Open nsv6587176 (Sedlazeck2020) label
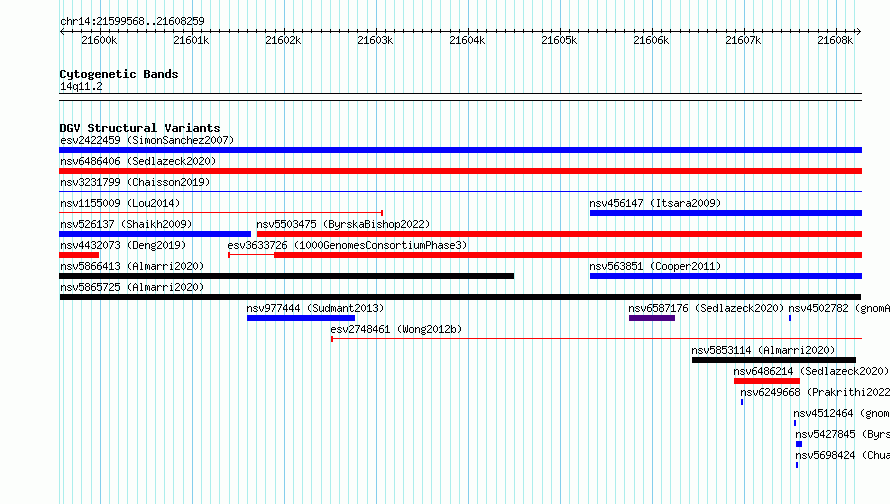This screenshot has height=504, width=890. (706, 308)
